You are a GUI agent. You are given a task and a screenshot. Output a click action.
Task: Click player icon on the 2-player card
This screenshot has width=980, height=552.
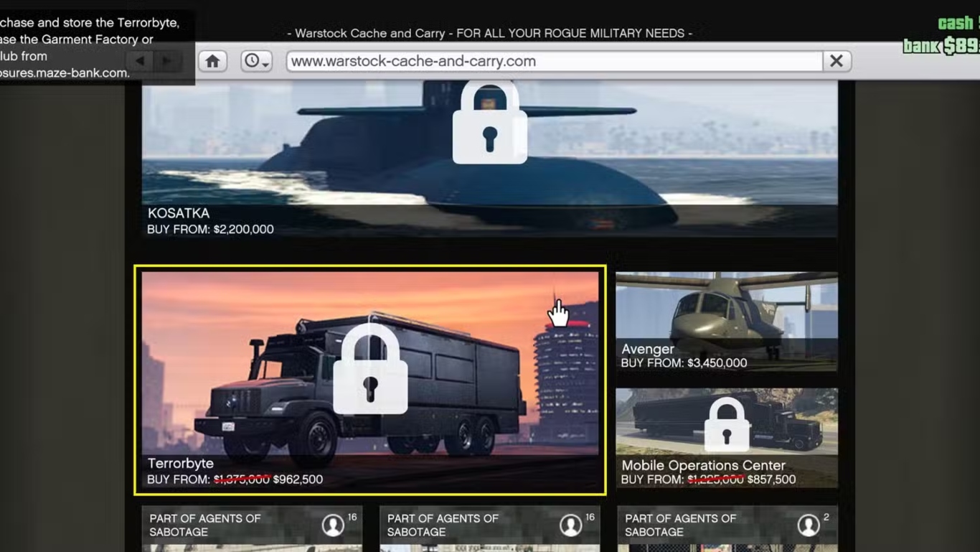(809, 525)
